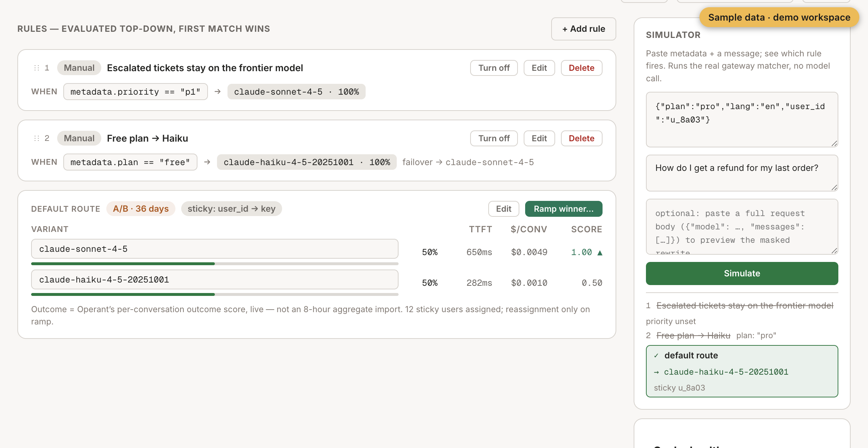Viewport: 868px width, 448px height.
Task: Click the plan: "pro" reason text
Action: (x=756, y=336)
